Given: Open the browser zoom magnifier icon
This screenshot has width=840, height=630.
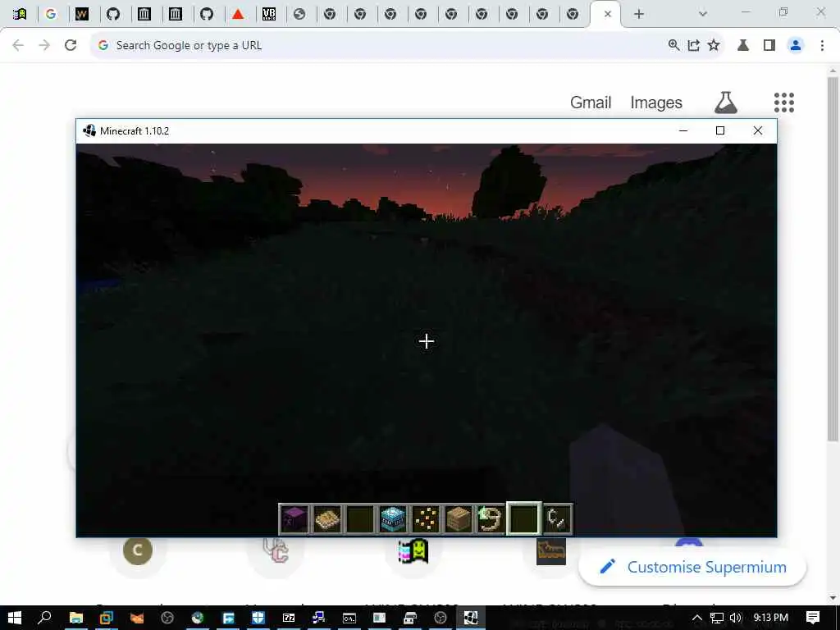Looking at the screenshot, I should point(674,45).
